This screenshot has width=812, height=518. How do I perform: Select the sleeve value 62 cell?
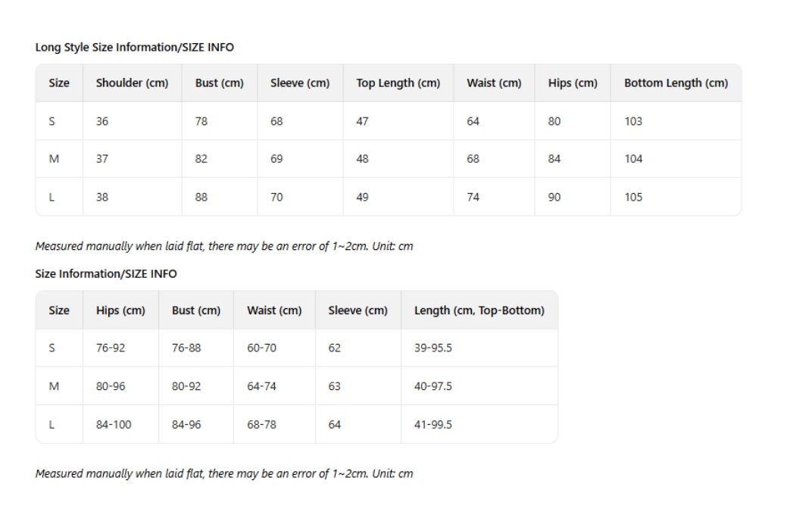click(335, 348)
